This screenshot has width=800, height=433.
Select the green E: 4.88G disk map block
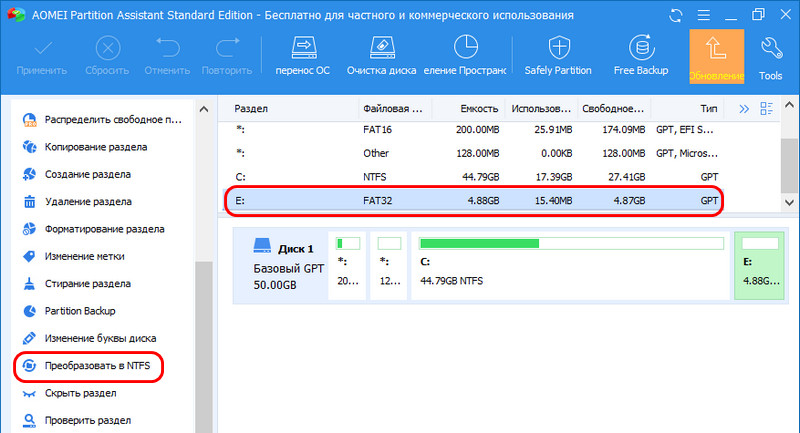760,266
